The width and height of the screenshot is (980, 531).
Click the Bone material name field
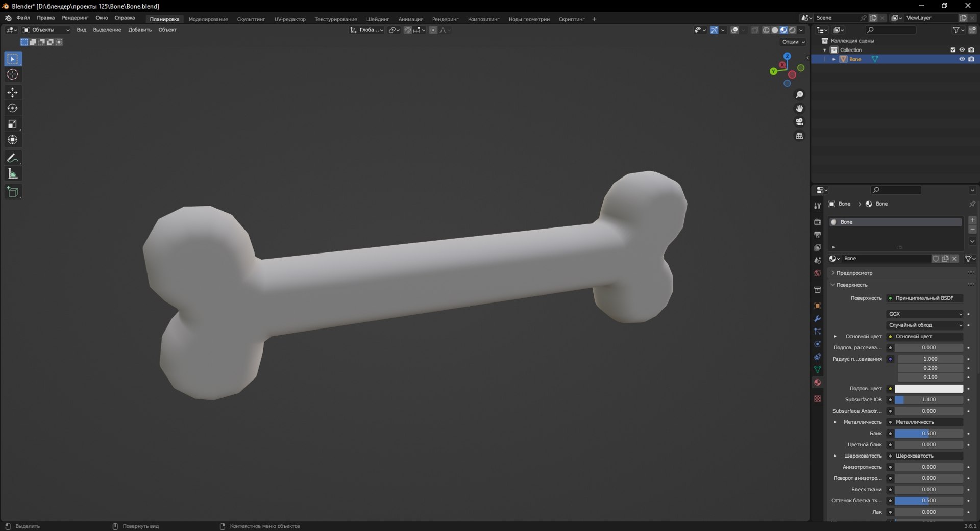click(887, 259)
